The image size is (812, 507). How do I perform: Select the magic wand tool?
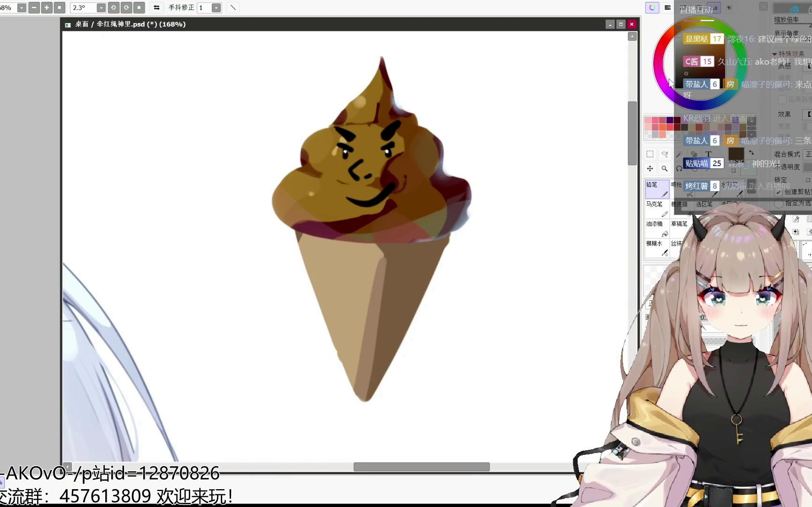679,154
